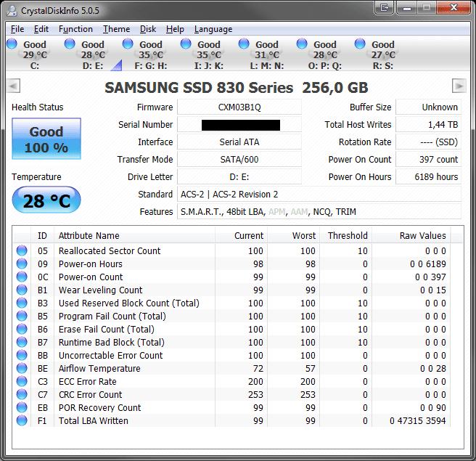The image size is (476, 461).
Task: Select disk F: G: H: status orb
Action: [128, 44]
